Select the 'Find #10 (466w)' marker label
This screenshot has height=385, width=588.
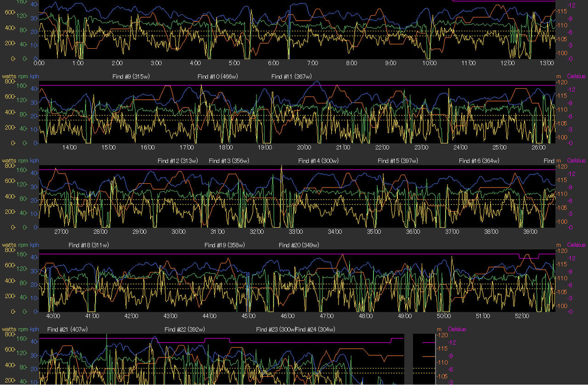[218, 76]
